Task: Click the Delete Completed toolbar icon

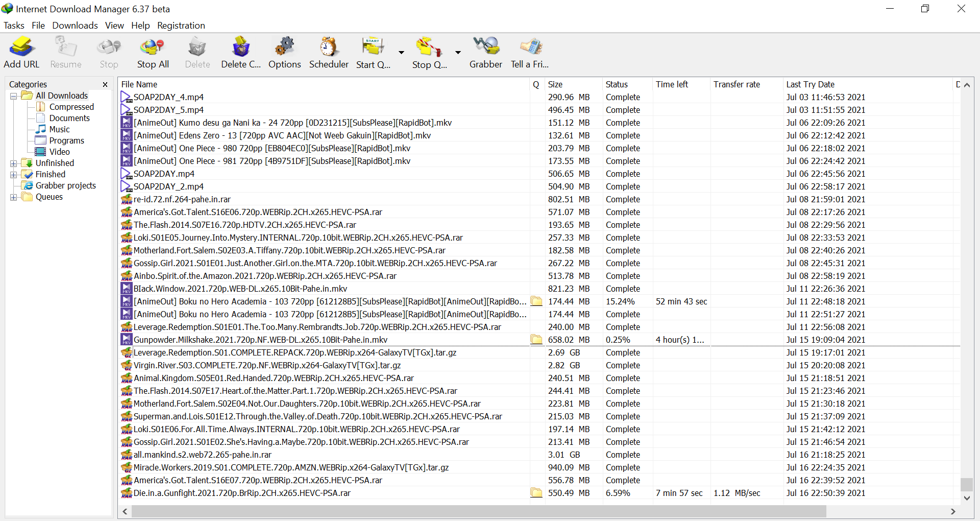Action: tap(241, 52)
